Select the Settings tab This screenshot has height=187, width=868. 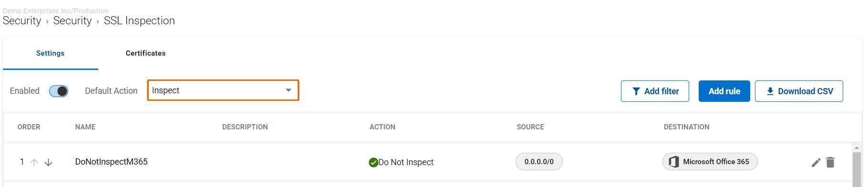coord(50,53)
